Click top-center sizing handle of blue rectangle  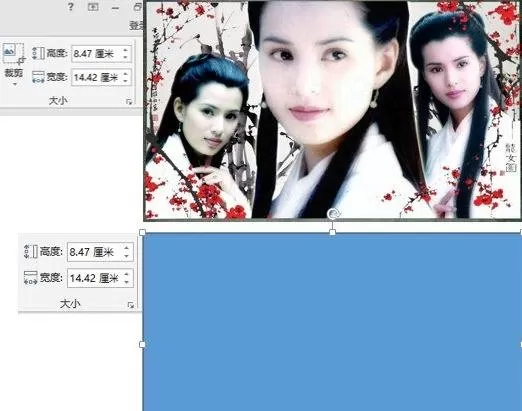pos(332,232)
